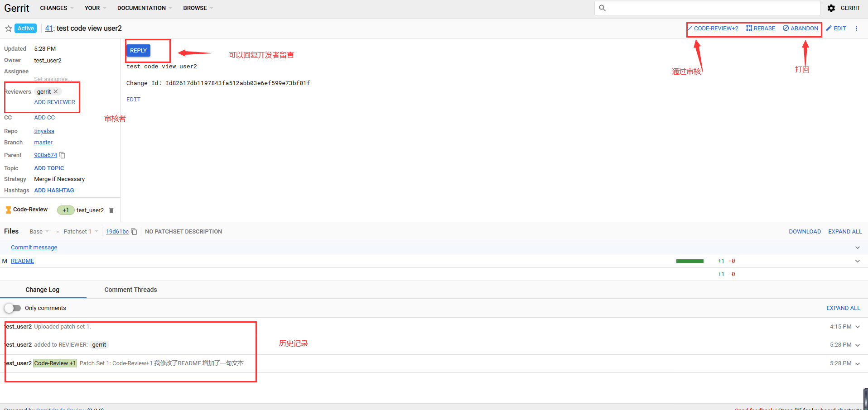Click the hourglass icon beside Code-Review

pyautogui.click(x=8, y=210)
